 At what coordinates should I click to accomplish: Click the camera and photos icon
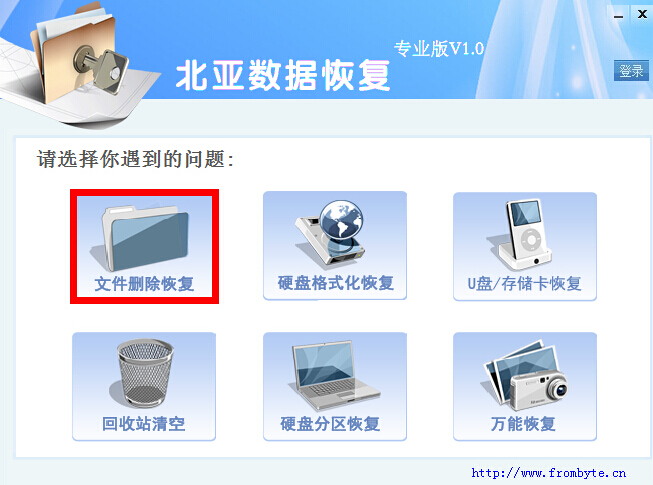(x=526, y=375)
